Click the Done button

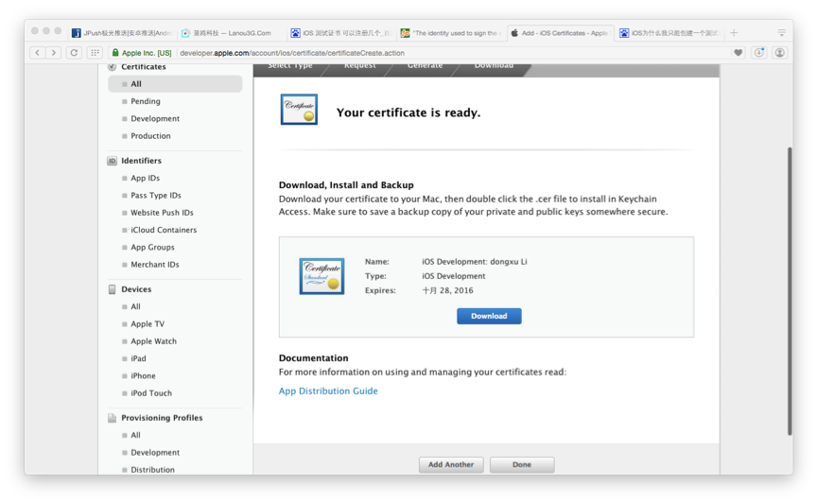(x=522, y=465)
